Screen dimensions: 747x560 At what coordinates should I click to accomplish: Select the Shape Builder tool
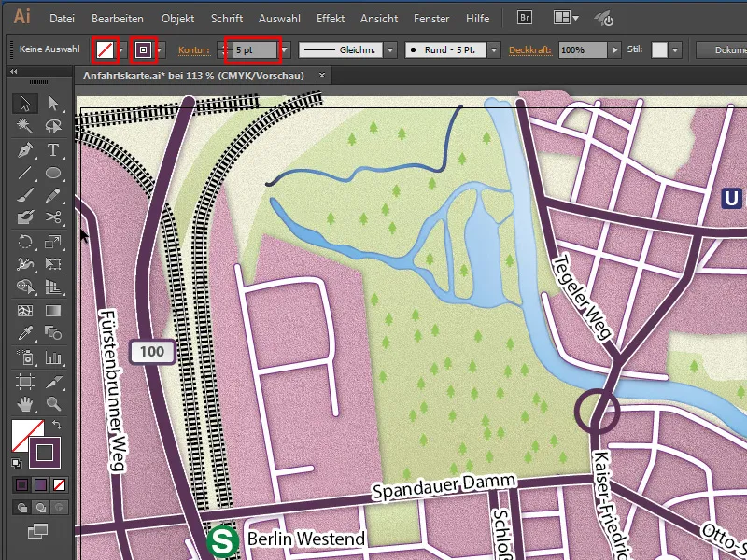25,287
